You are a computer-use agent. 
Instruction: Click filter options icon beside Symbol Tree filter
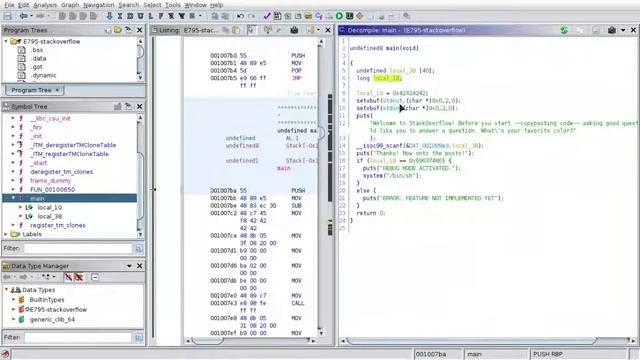tap(139, 248)
